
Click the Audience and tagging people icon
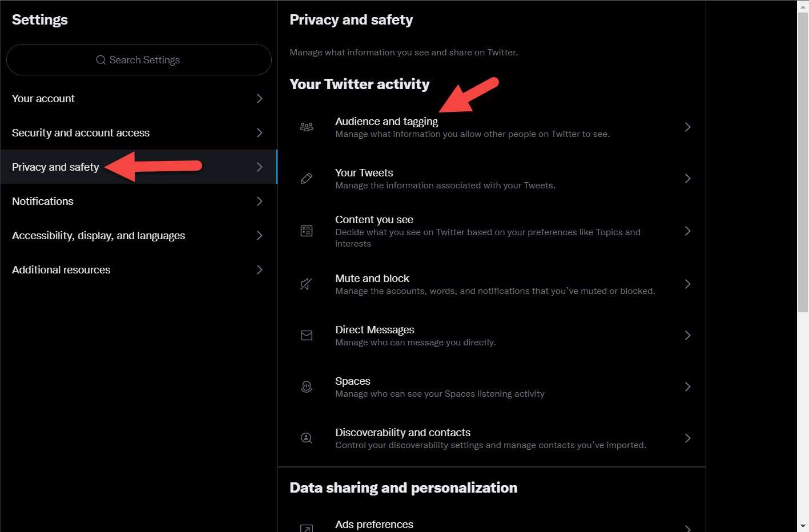click(307, 127)
